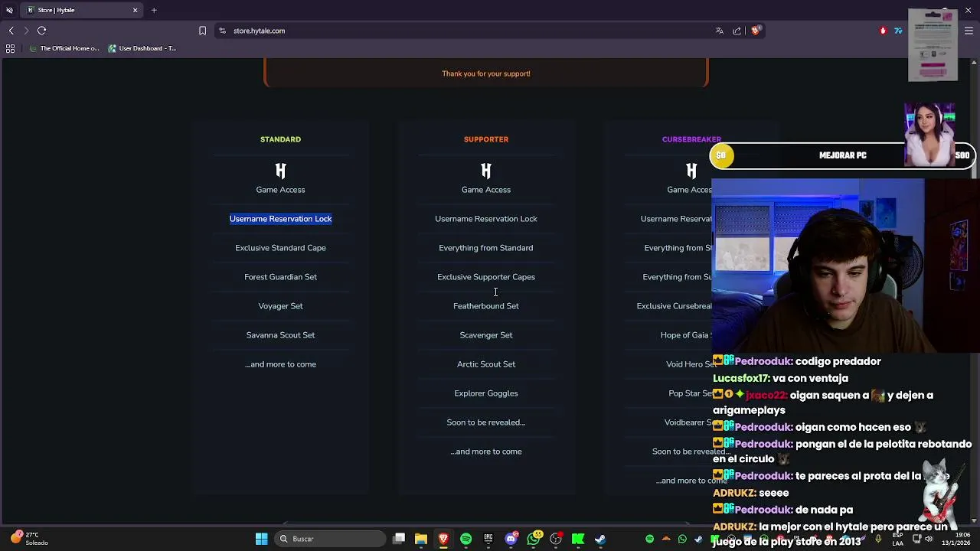Click the Thank you for your support banner
The width and height of the screenshot is (980, 551).
[486, 73]
